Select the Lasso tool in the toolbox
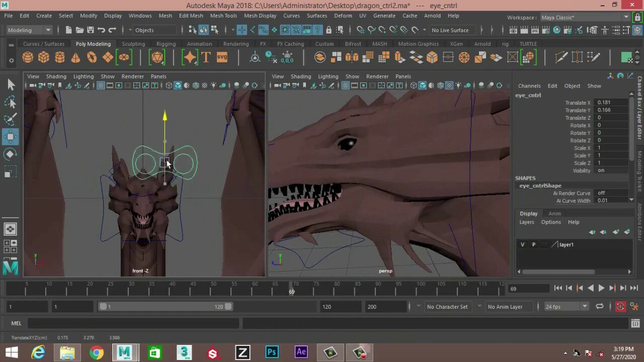 pos(11,102)
